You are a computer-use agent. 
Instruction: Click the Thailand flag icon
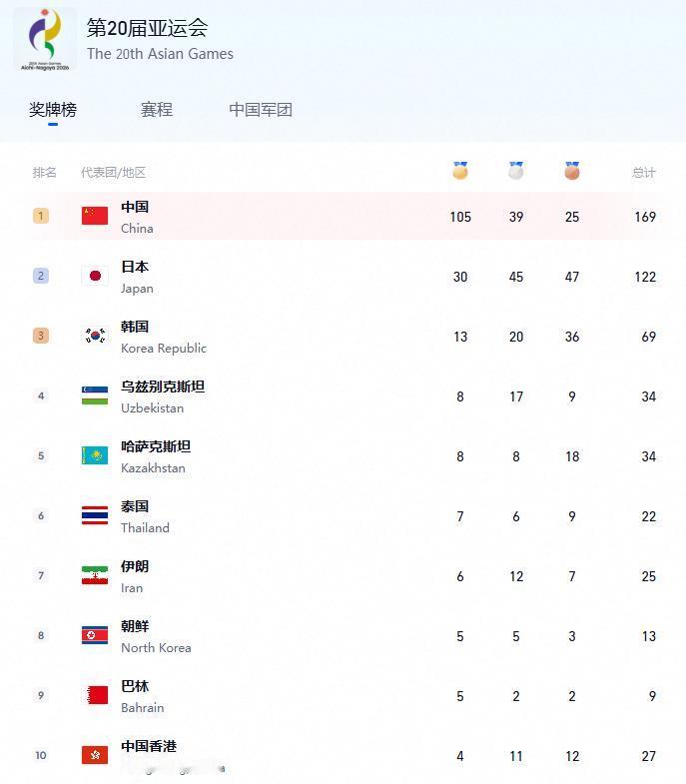point(95,515)
